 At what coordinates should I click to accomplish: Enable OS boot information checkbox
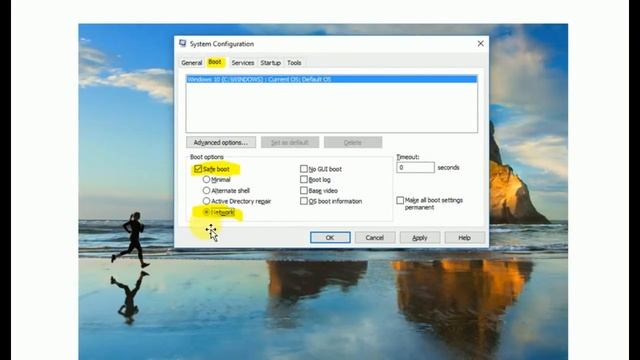(304, 201)
